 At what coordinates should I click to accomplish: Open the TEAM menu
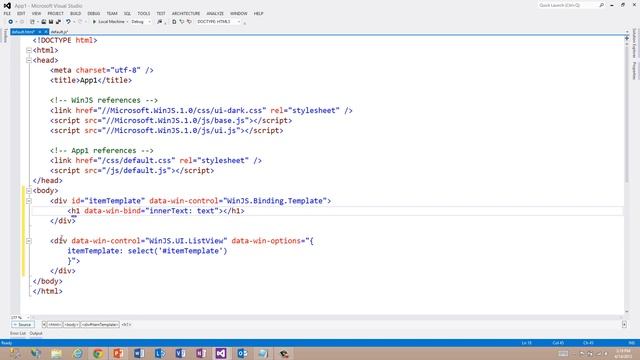coord(112,13)
